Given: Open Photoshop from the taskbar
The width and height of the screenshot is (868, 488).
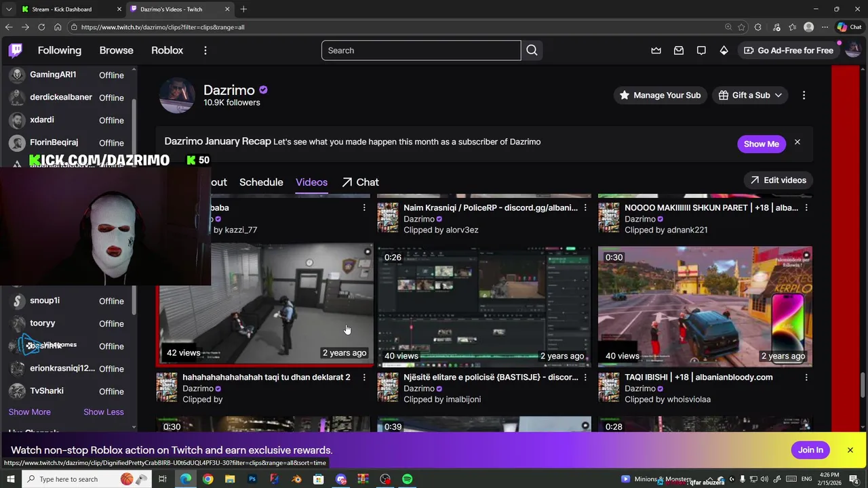Looking at the screenshot, I should [x=252, y=479].
